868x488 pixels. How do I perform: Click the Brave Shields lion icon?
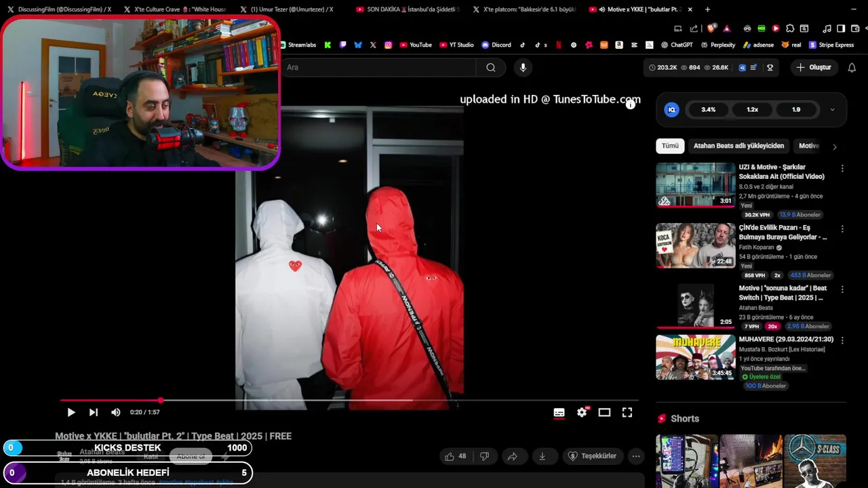(x=711, y=28)
